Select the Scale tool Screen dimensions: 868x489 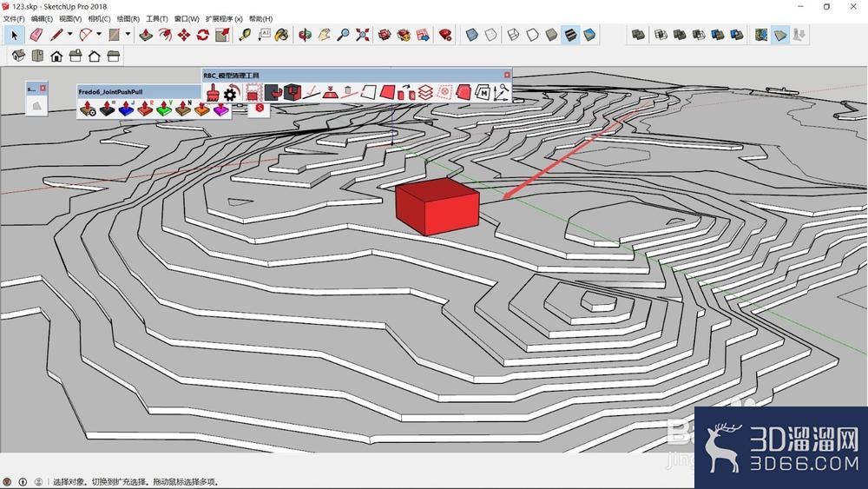pos(222,35)
